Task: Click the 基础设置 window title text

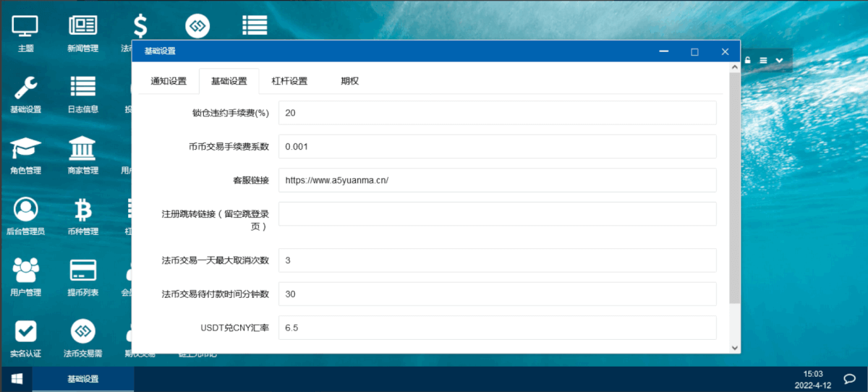Action: click(160, 51)
